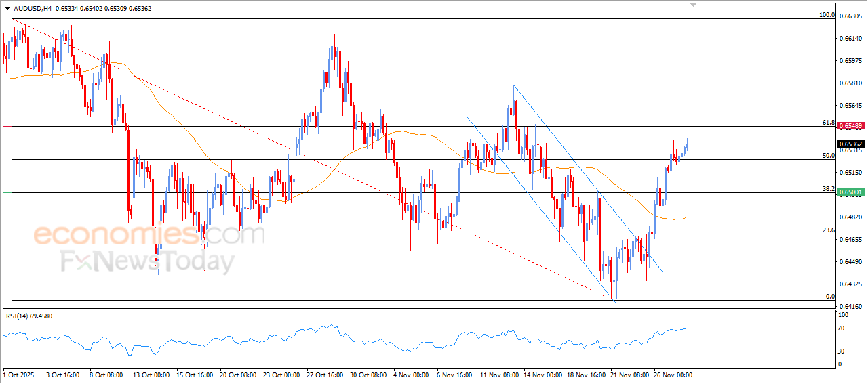Screen dimensions: 868x384
Task: Click the 26 Nov 00:00 date marker
Action: pos(673,375)
